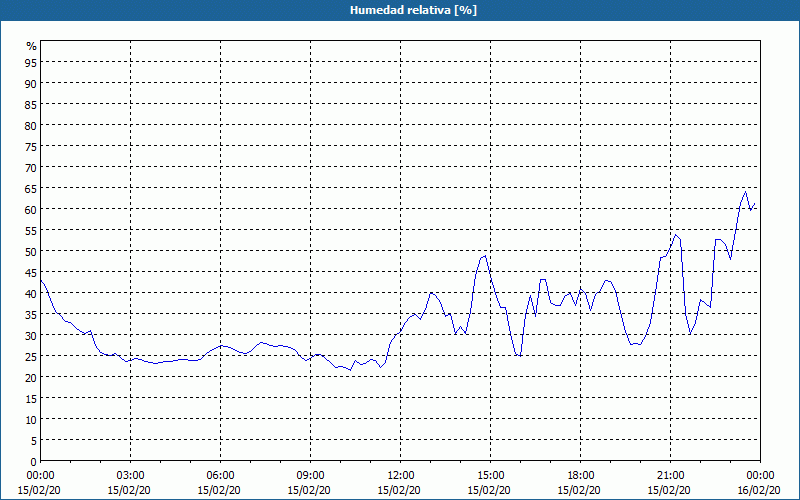Screen dimensions: 800x500
Task: Pick the 75 tick label on the humidity axis
Action: 31,146
